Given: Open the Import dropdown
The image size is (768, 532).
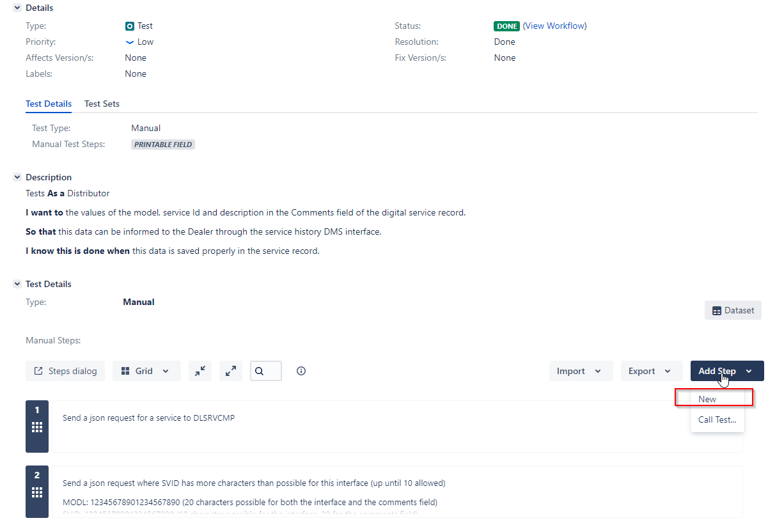Looking at the screenshot, I should click(x=581, y=371).
